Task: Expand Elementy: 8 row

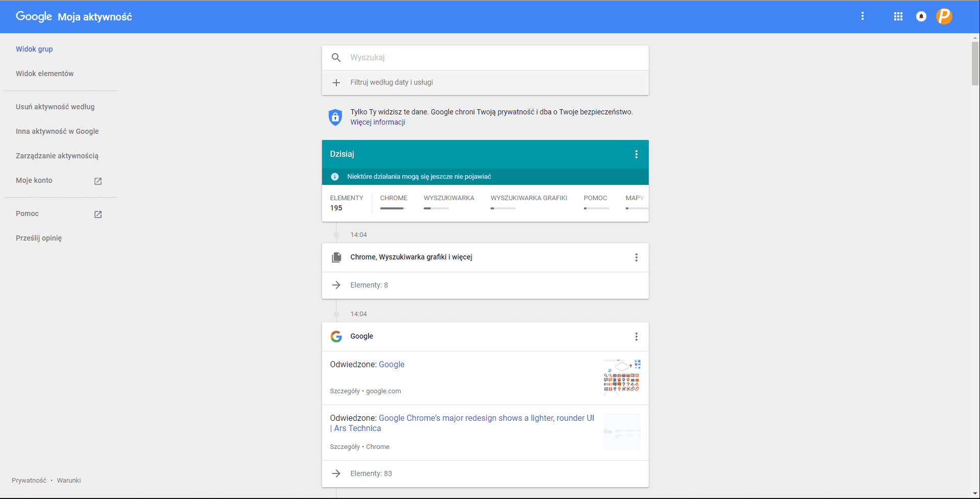Action: [485, 285]
